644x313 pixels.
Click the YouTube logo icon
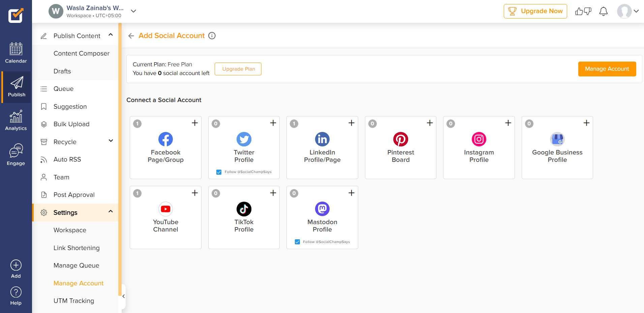point(165,209)
